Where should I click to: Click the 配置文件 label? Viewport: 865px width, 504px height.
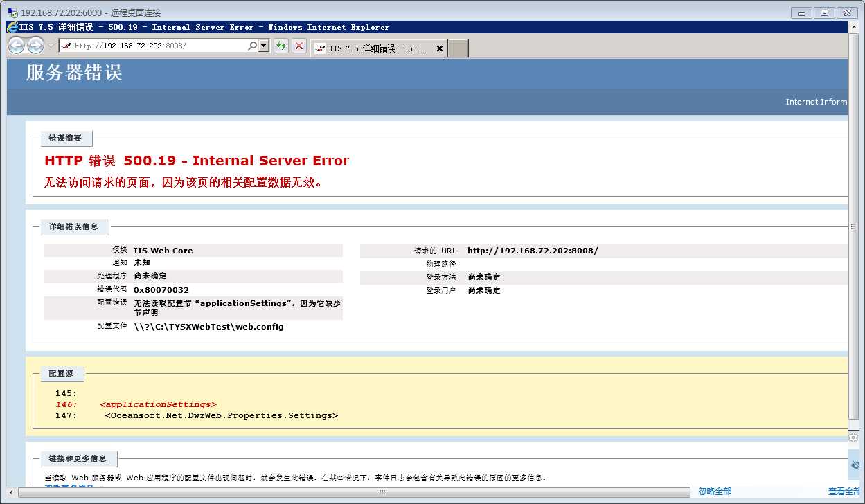(112, 326)
